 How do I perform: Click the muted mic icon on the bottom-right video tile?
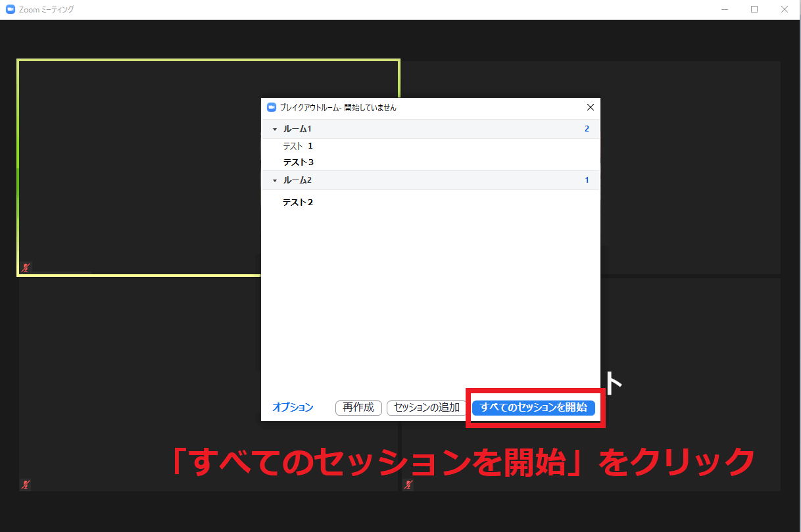(x=408, y=485)
